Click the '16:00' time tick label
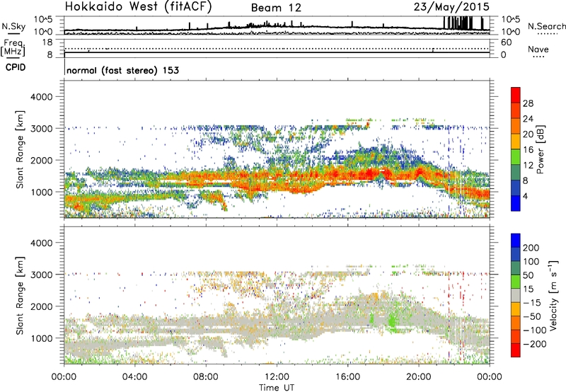 click(x=347, y=377)
